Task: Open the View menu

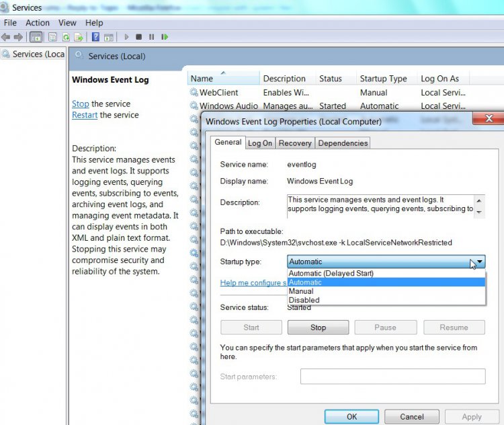Action: (67, 23)
